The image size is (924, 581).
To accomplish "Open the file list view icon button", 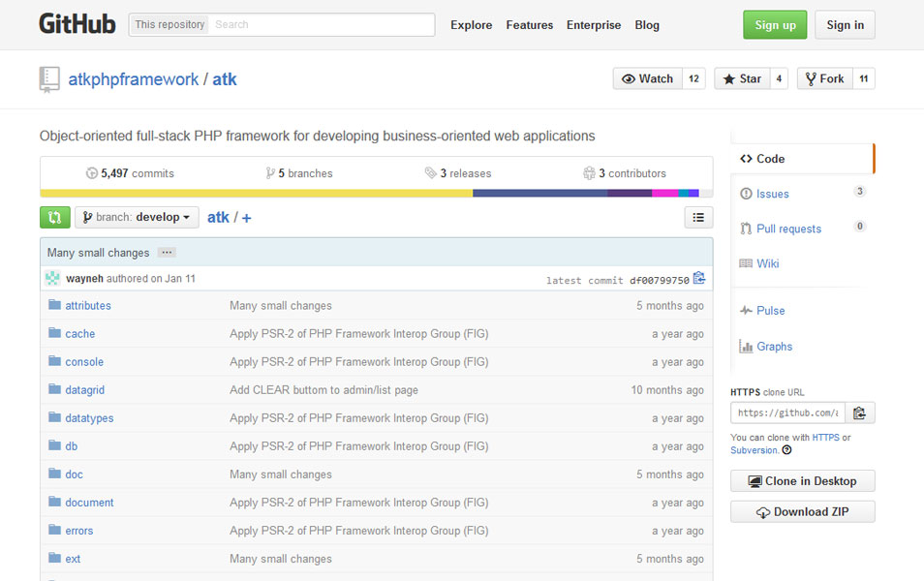I will (698, 218).
